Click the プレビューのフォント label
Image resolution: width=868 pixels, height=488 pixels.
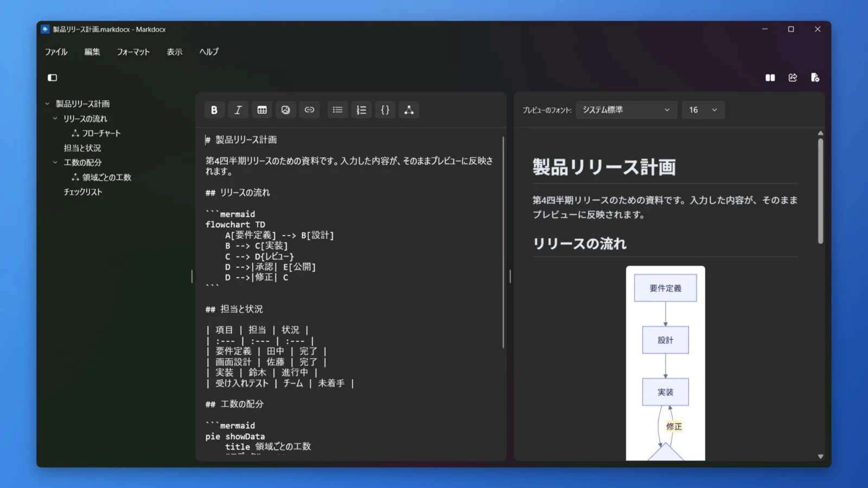(x=547, y=110)
